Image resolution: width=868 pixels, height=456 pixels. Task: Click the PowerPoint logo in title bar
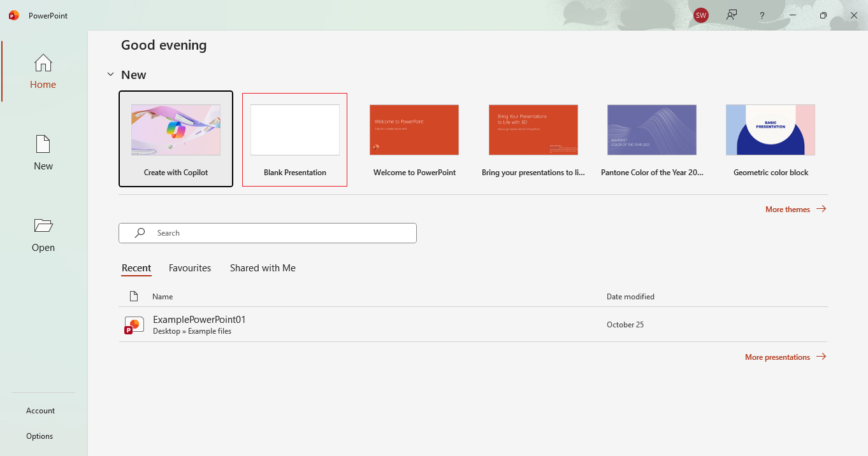(x=14, y=15)
